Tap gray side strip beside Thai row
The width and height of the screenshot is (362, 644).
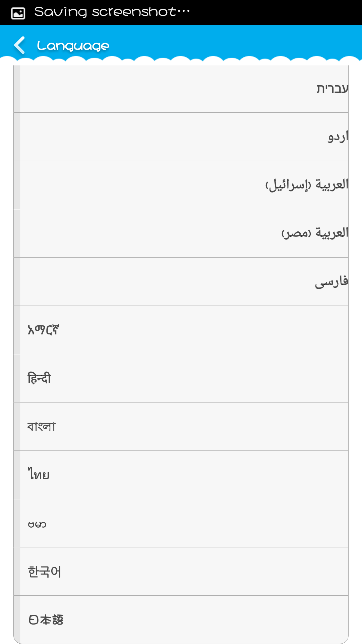point(17,475)
